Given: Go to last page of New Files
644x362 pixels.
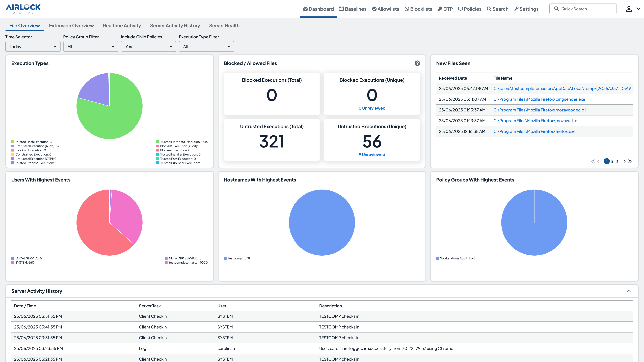Looking at the screenshot, I should (x=630, y=161).
